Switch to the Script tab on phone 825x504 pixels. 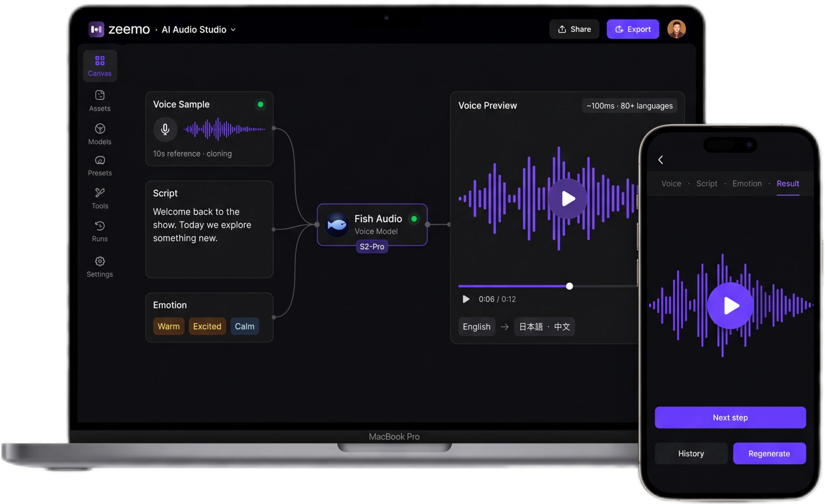pyautogui.click(x=707, y=183)
